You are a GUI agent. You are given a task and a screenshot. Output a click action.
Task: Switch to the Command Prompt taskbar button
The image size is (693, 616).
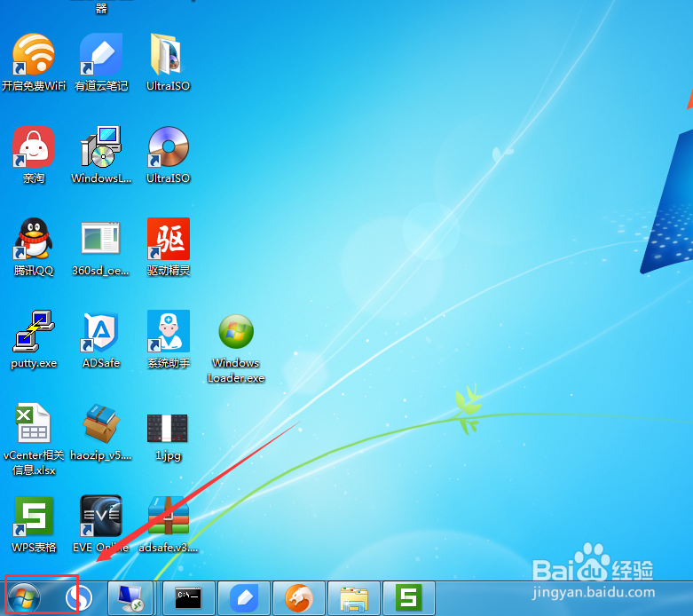(x=189, y=598)
